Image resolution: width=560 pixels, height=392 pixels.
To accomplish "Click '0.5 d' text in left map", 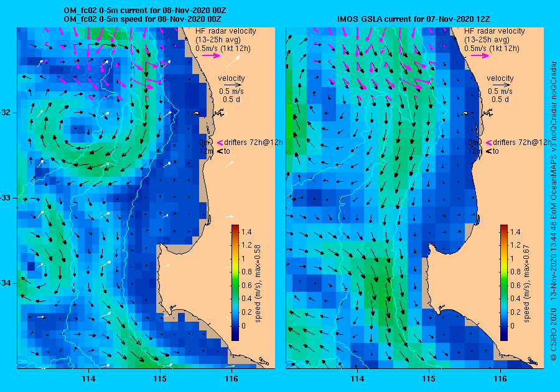I will click(231, 100).
